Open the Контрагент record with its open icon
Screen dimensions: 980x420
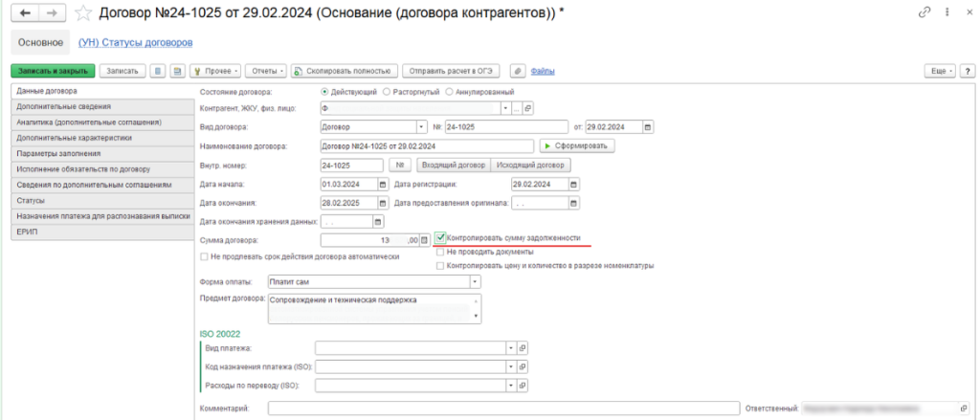[x=527, y=109]
